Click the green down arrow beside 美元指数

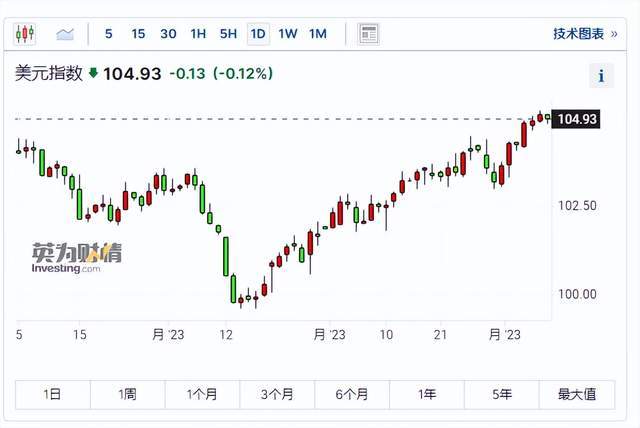coord(94,73)
